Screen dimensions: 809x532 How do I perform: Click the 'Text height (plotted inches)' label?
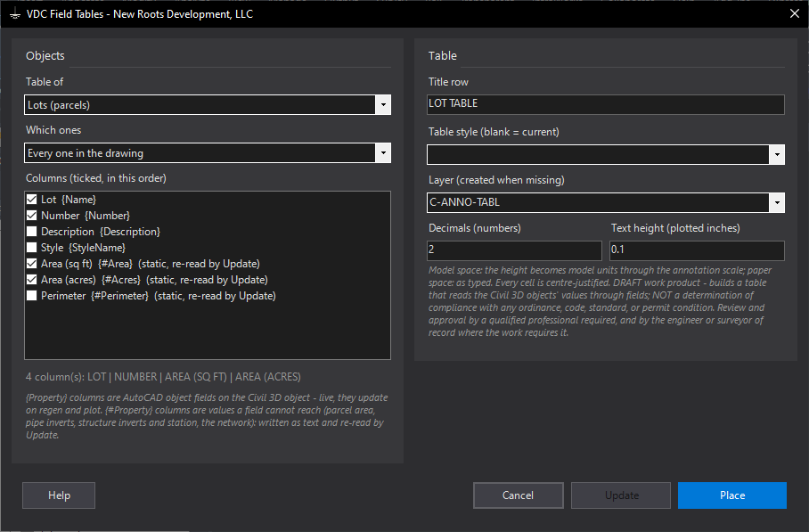pos(675,228)
